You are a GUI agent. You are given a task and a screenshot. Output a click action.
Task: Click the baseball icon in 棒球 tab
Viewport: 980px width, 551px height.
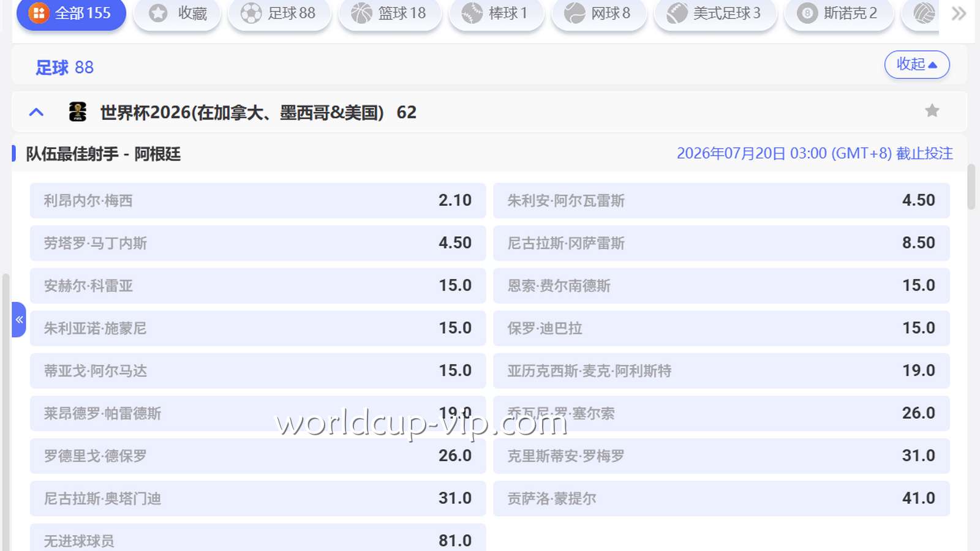[x=472, y=13]
